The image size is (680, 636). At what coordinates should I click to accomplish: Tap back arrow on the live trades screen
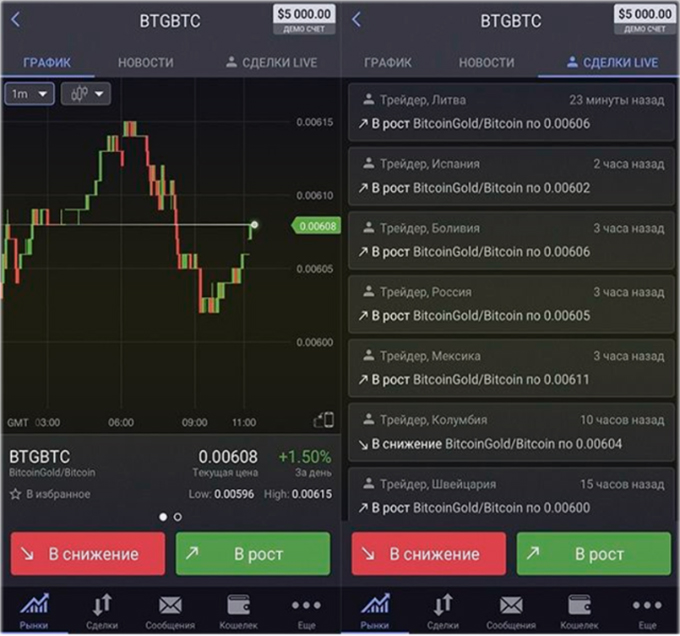(356, 20)
